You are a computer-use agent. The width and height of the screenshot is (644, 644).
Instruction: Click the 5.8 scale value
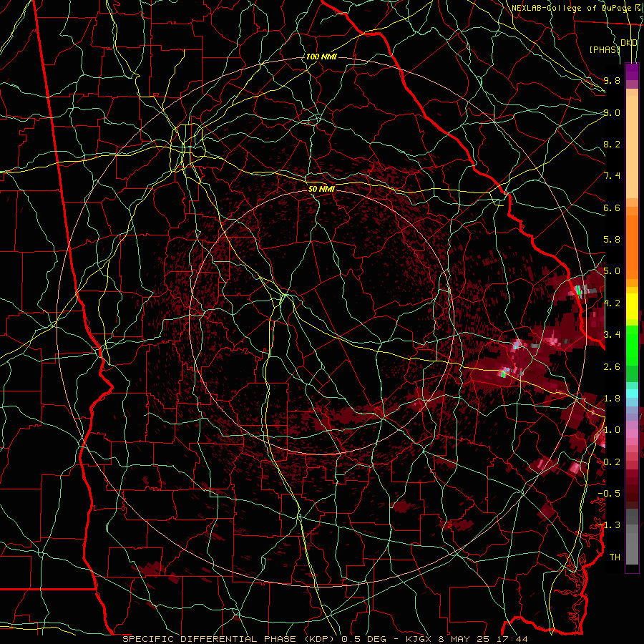pyautogui.click(x=612, y=240)
